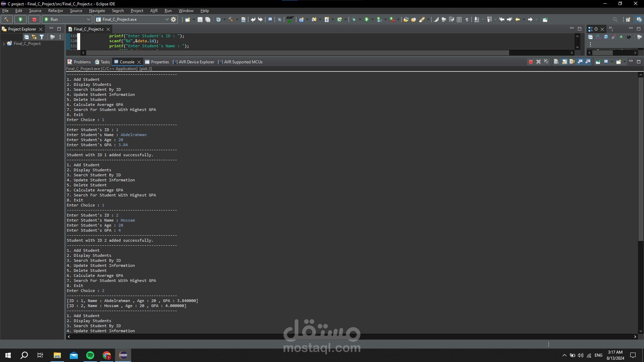Open the Display Selected Console dropdown

point(612,62)
